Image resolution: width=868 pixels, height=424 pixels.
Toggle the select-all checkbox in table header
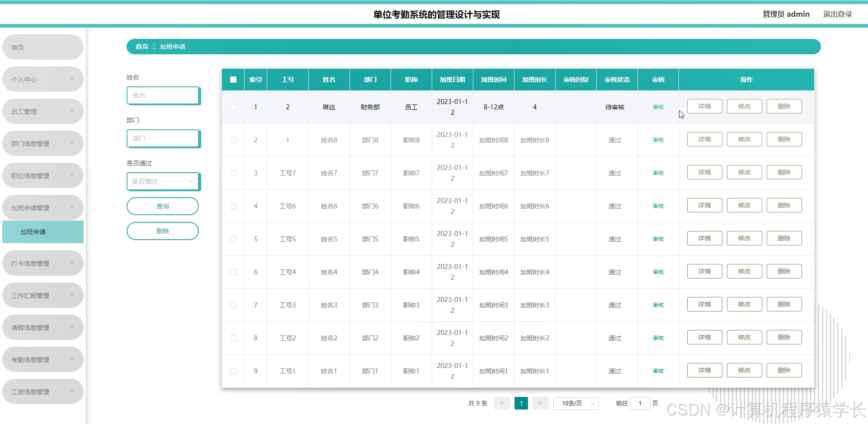[x=233, y=80]
